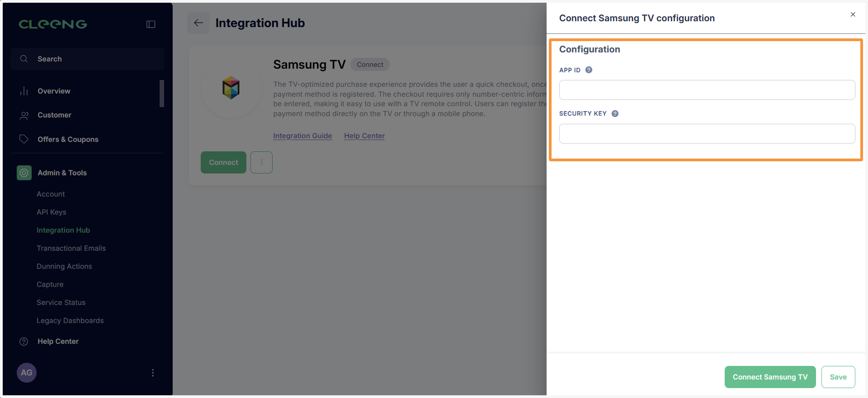
Task: Open the Integration Guide link
Action: click(x=302, y=136)
